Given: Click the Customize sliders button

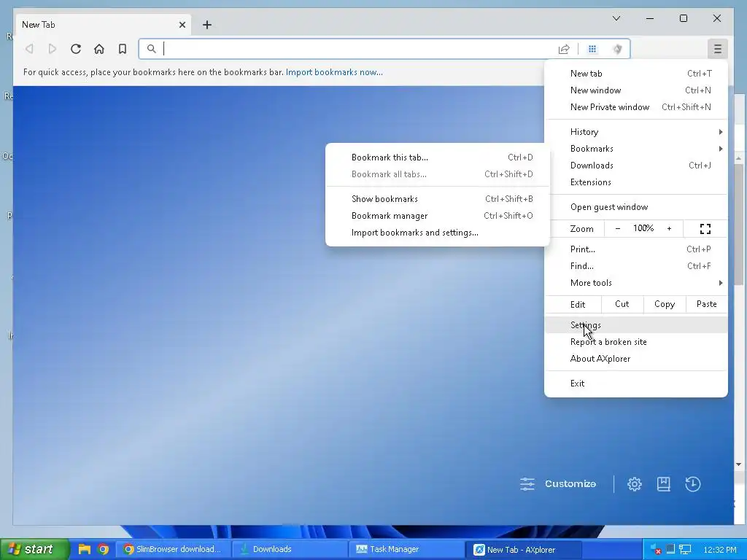Looking at the screenshot, I should pos(558,484).
